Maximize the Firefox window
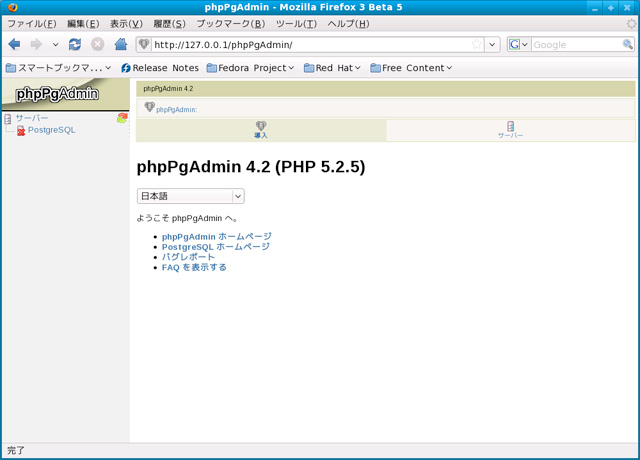Screen dimensions: 640x460 [611, 7]
